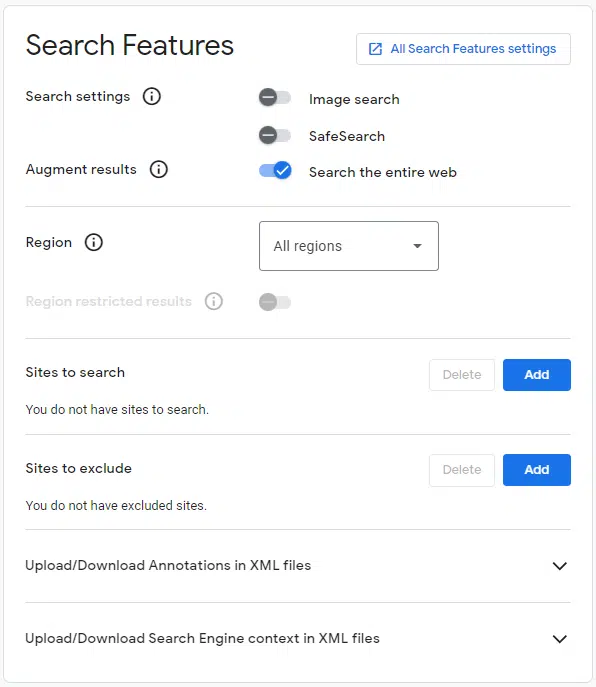Toggle the Image search switch
Image resolution: width=596 pixels, height=687 pixels.
[275, 97]
